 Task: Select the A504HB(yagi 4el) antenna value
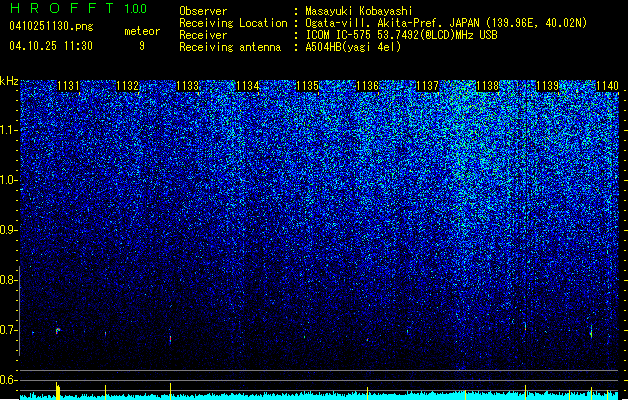tap(353, 47)
